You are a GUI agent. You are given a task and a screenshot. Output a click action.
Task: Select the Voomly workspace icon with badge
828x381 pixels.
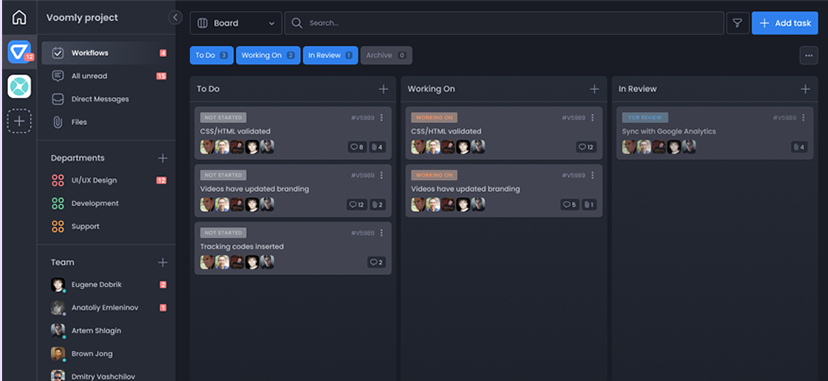20,52
